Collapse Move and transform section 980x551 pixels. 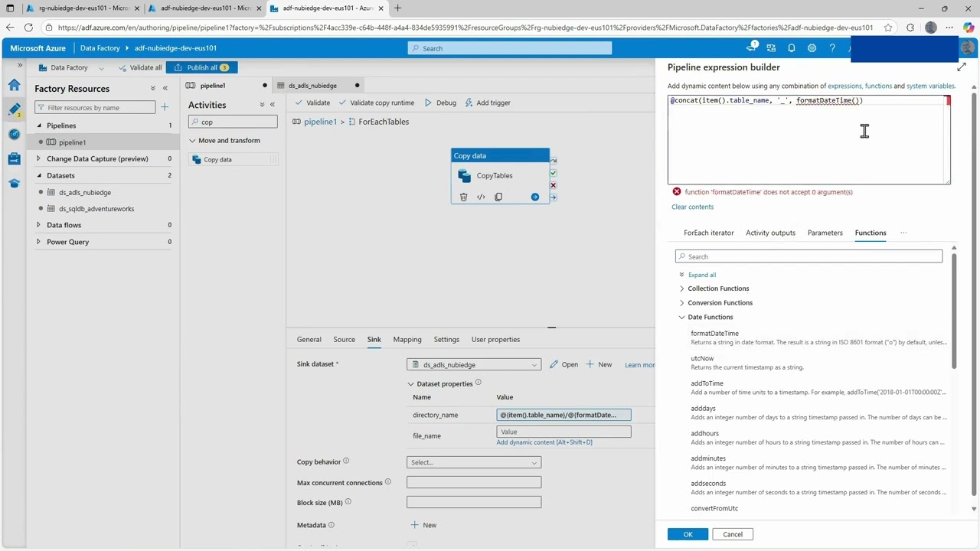193,141
